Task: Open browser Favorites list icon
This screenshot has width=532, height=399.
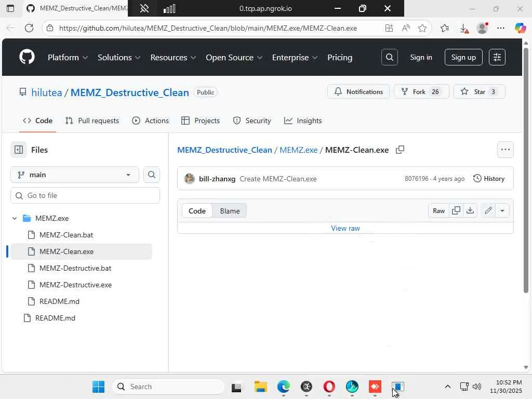Action: tap(445, 28)
